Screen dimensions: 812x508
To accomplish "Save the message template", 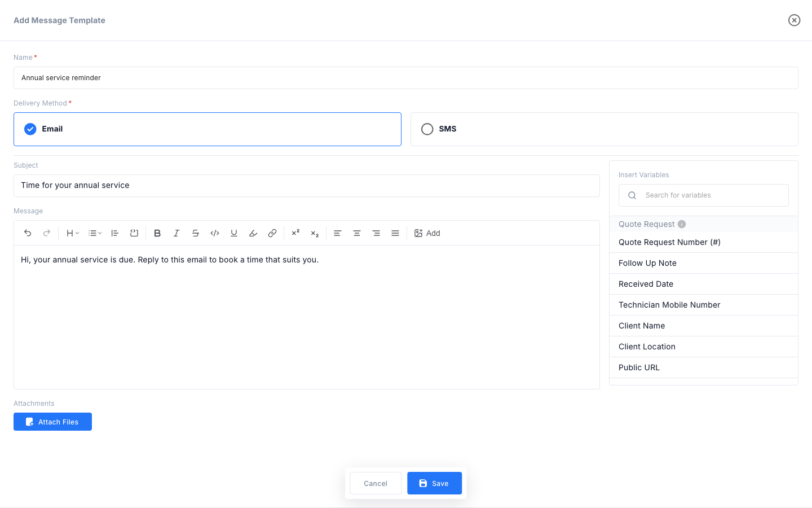I will 435,483.
